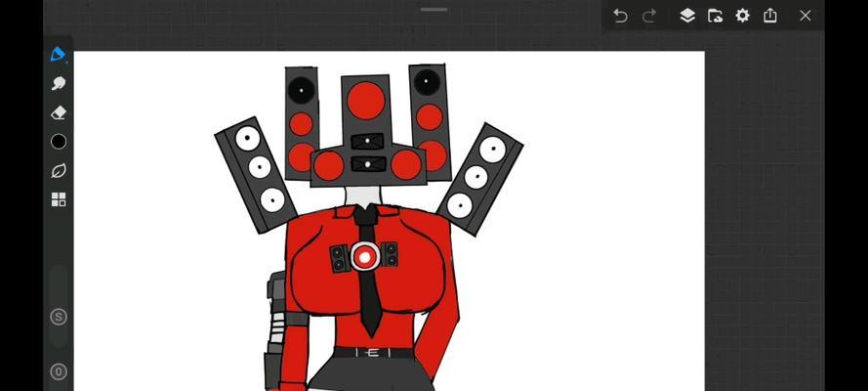Tap the opacity O button

tap(59, 371)
